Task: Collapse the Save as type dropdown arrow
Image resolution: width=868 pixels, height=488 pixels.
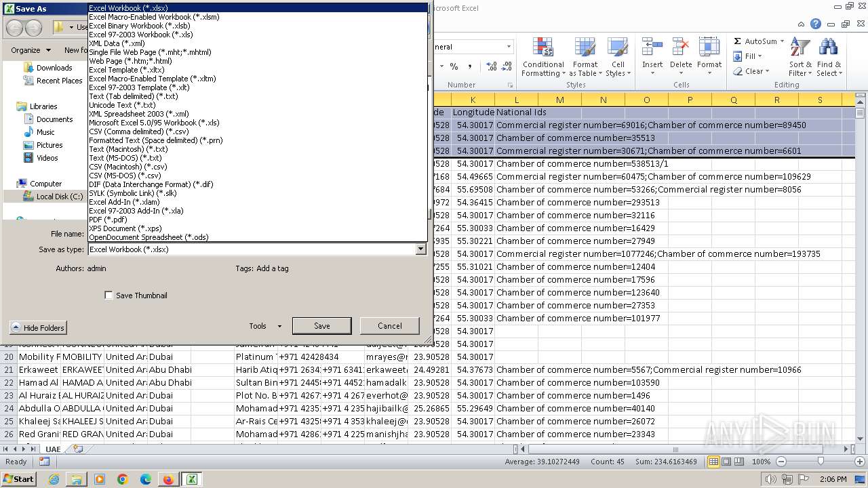Action: (x=420, y=249)
